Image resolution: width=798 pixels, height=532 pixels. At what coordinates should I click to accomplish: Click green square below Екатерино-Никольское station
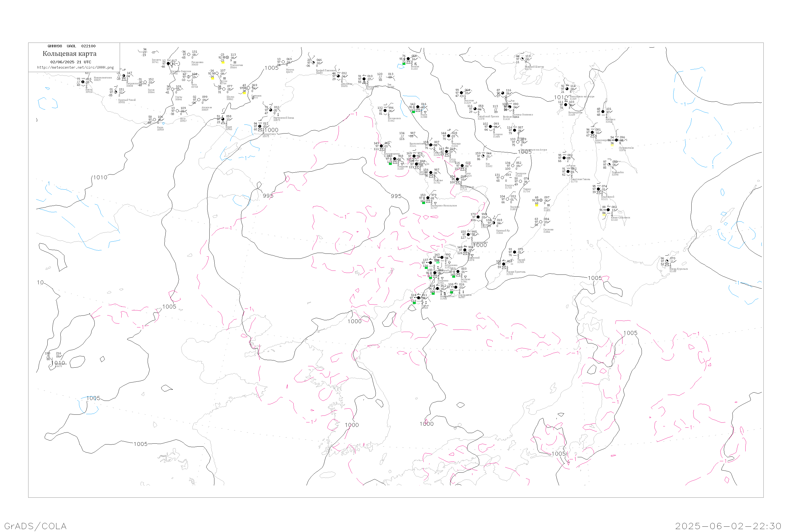[423, 203]
